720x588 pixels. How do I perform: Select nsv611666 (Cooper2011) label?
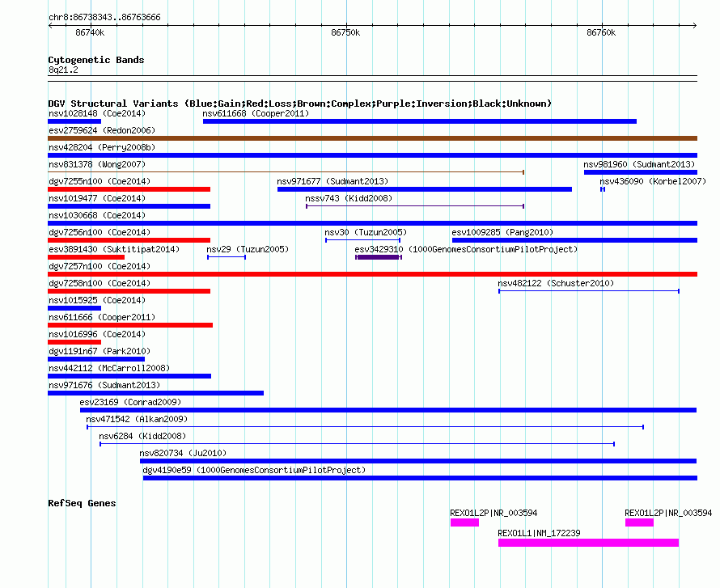(x=102, y=317)
